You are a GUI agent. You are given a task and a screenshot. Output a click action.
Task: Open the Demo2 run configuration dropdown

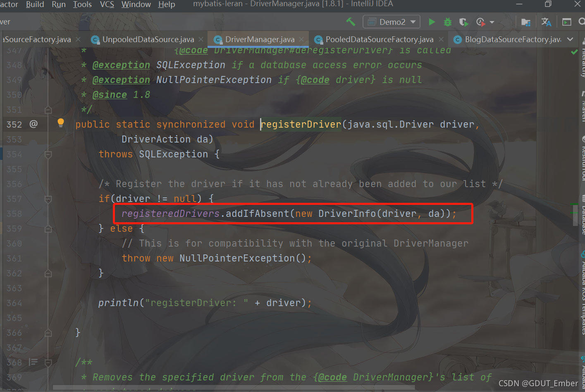click(392, 22)
